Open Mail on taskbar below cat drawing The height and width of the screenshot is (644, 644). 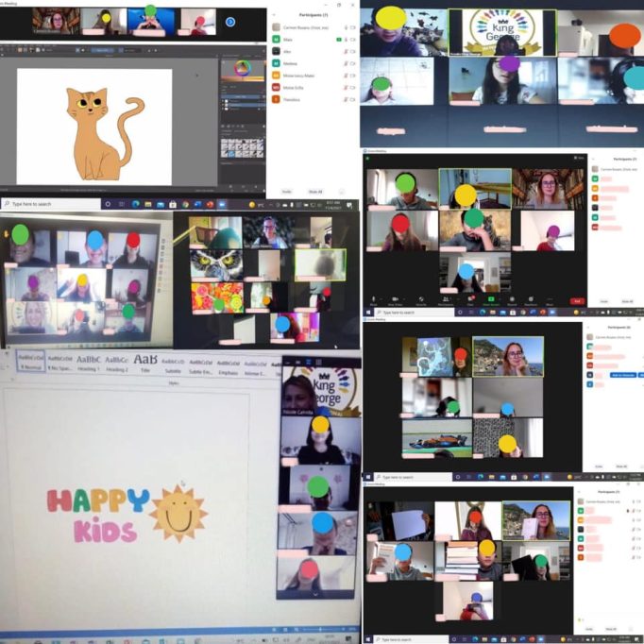tap(161, 204)
